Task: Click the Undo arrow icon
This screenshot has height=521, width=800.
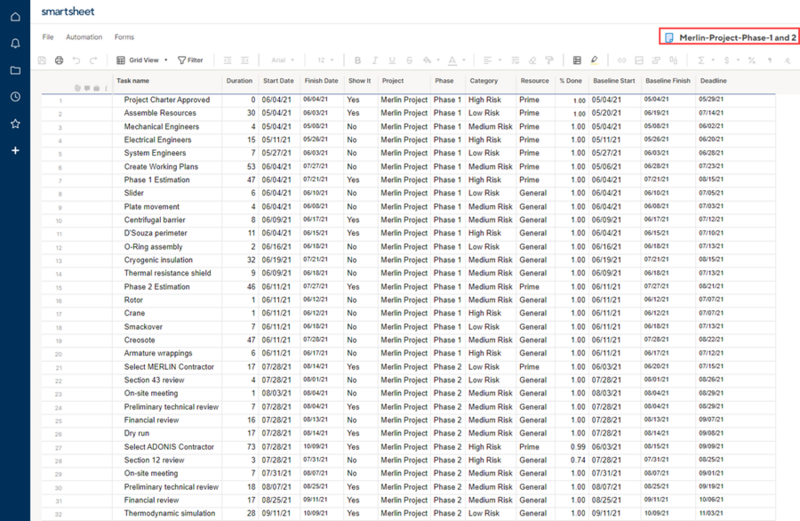Action: pos(76,60)
